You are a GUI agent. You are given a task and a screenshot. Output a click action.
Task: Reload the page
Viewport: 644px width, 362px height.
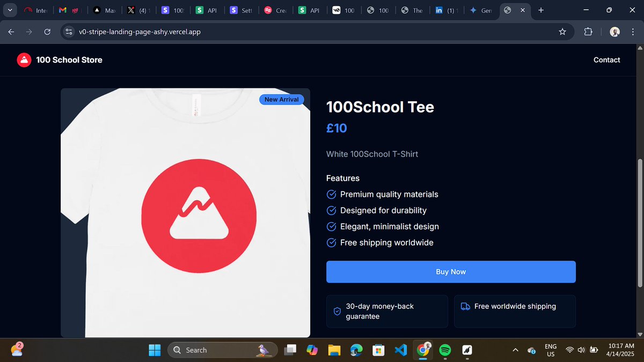pyautogui.click(x=47, y=32)
